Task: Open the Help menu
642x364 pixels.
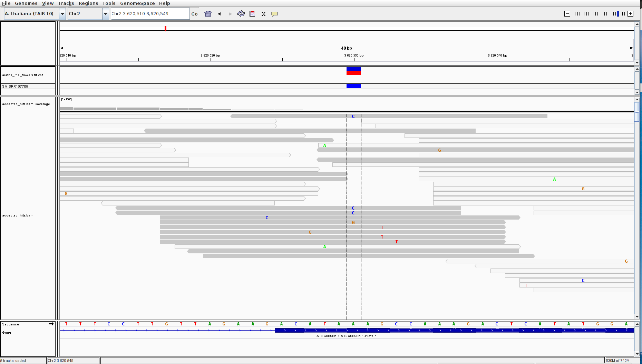Action: [x=164, y=3]
